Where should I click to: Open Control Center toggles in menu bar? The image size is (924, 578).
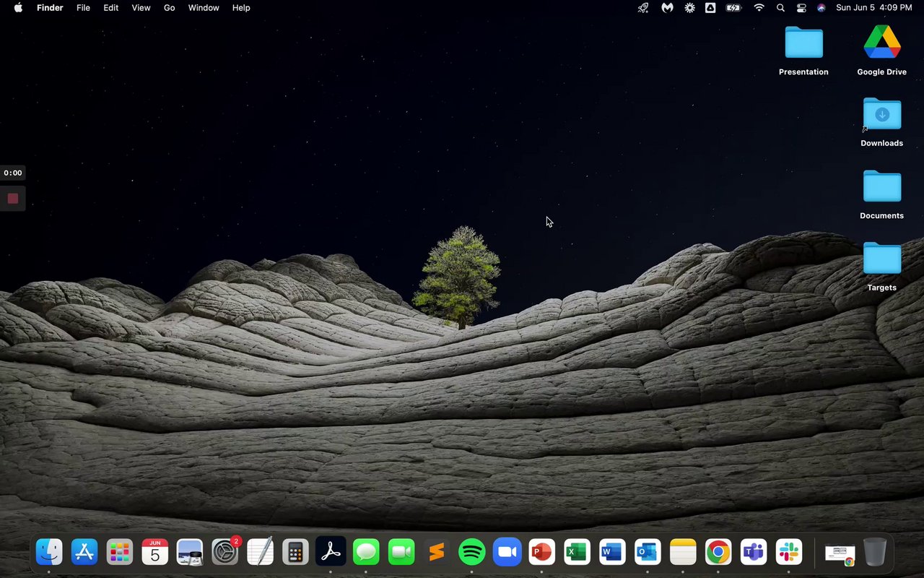(801, 8)
